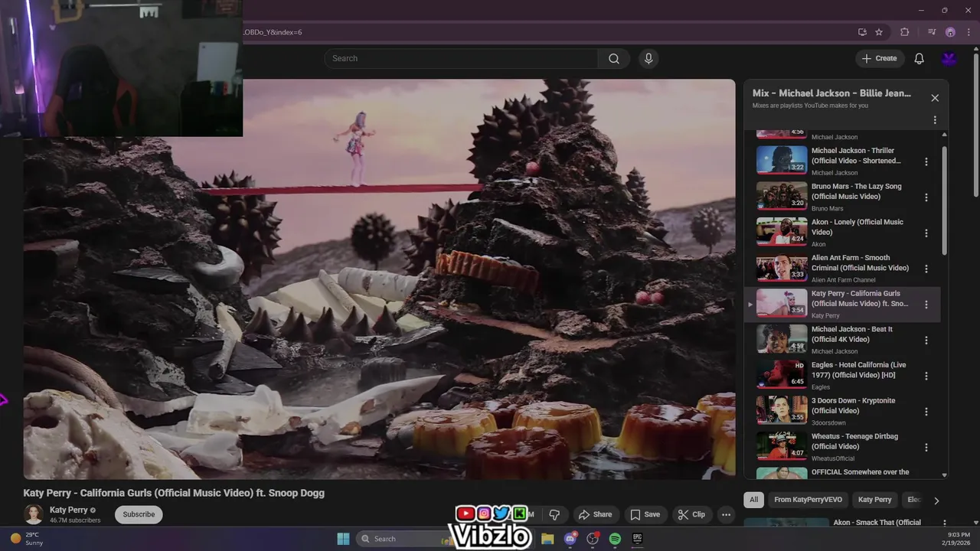This screenshot has height=551, width=980.
Task: Click the install app icon in address bar
Action: pos(862,32)
